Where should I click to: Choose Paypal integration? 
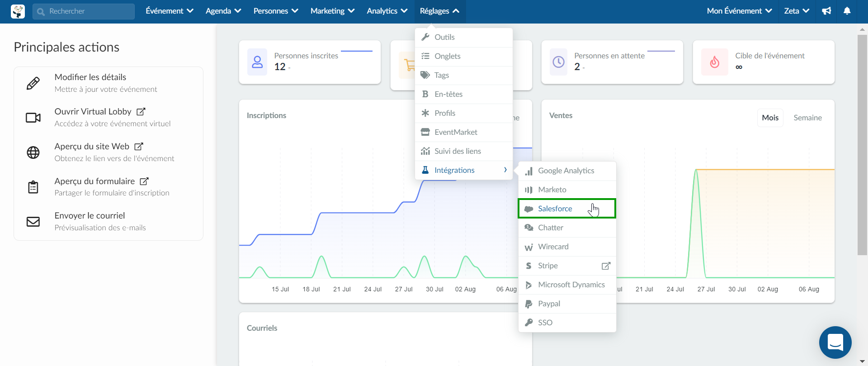pyautogui.click(x=567, y=304)
